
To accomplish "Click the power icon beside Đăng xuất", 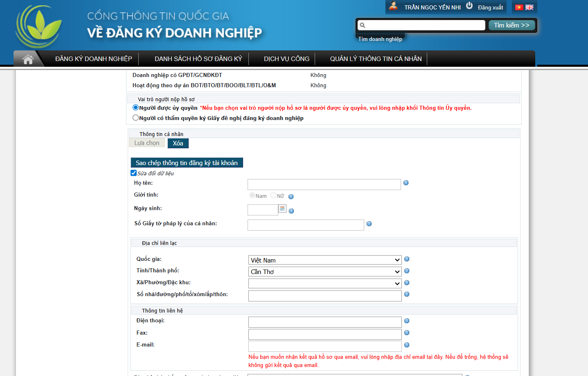I will coord(469,6).
